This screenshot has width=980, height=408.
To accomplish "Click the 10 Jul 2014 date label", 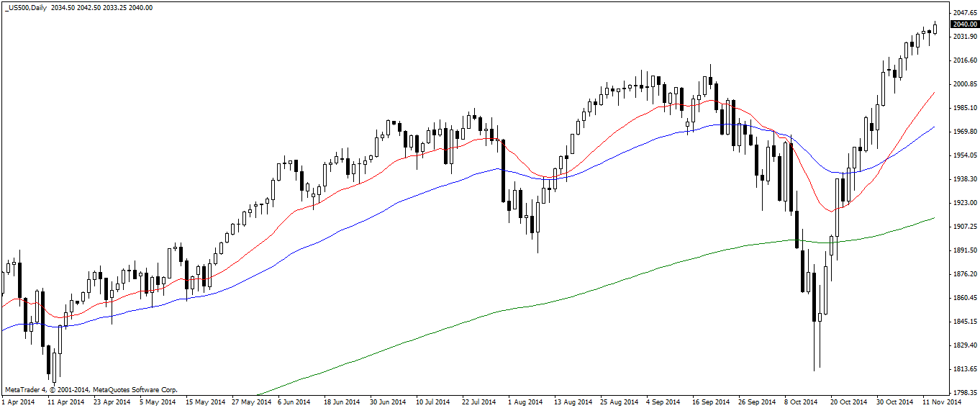I will (x=434, y=402).
